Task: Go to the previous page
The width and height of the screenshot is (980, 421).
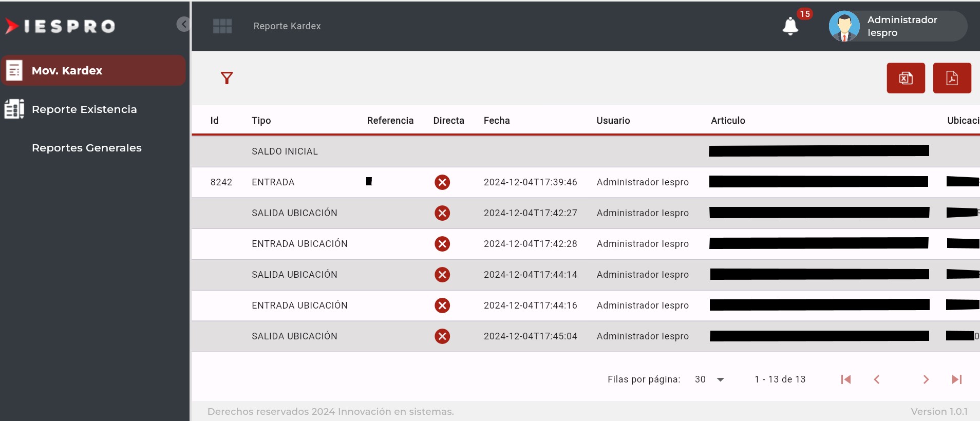Action: coord(877,379)
